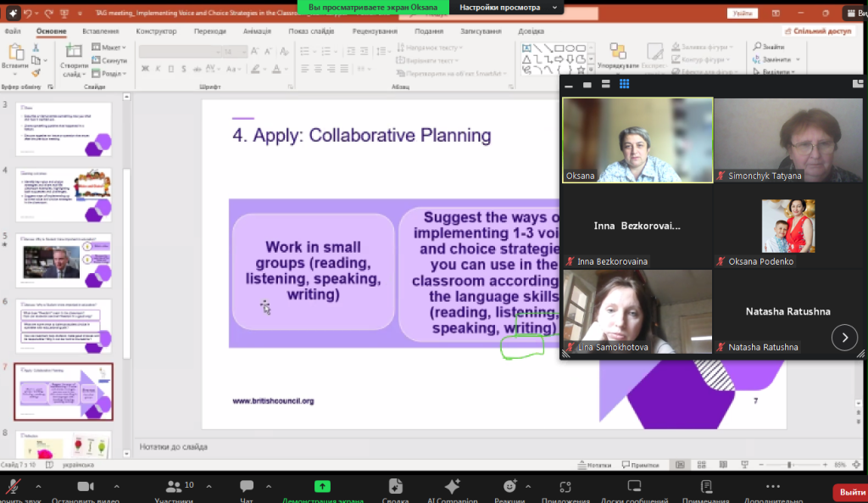Click green share screen icon
This screenshot has width=868, height=503.
pos(322,486)
